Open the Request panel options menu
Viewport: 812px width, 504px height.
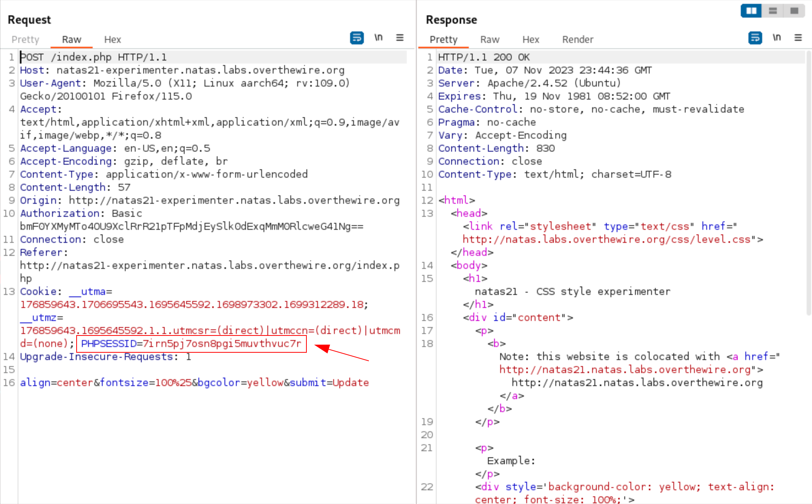(399, 38)
